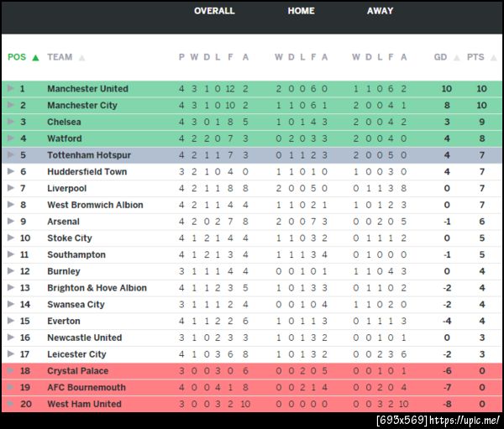Viewport: 504px width, 429px height.
Task: Open the Manchester City team link
Action: click(81, 106)
